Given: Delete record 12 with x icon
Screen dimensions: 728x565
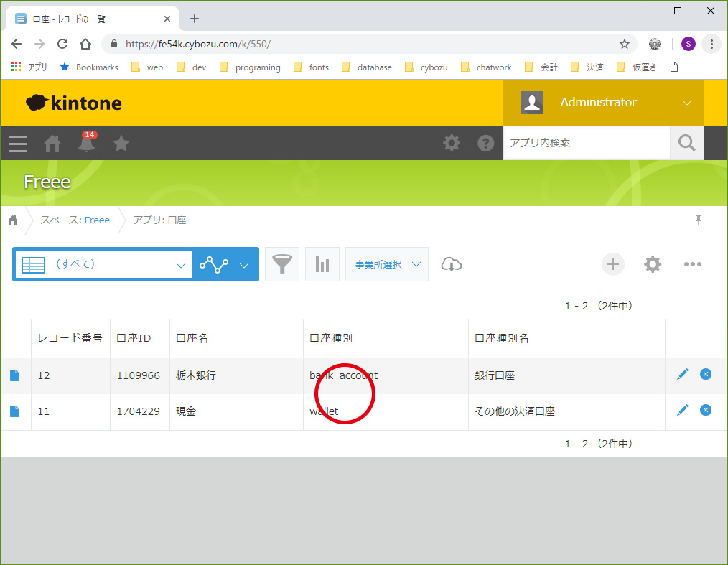Looking at the screenshot, I should pyautogui.click(x=706, y=374).
